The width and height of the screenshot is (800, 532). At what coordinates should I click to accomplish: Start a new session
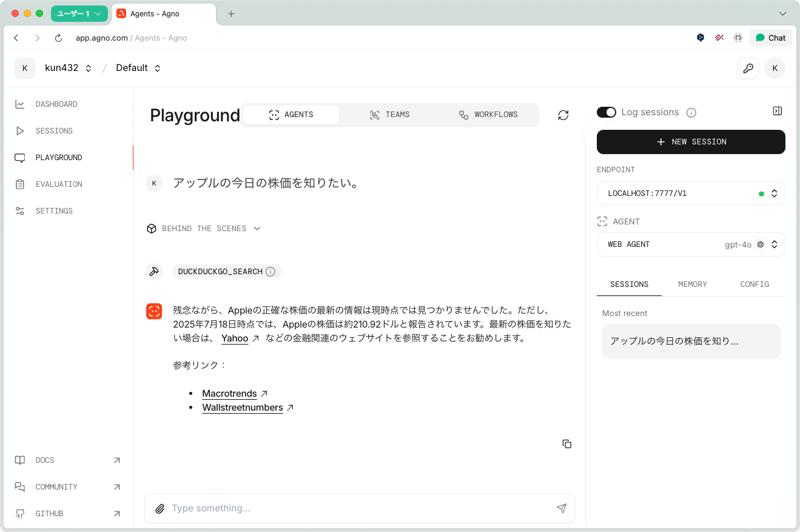691,142
